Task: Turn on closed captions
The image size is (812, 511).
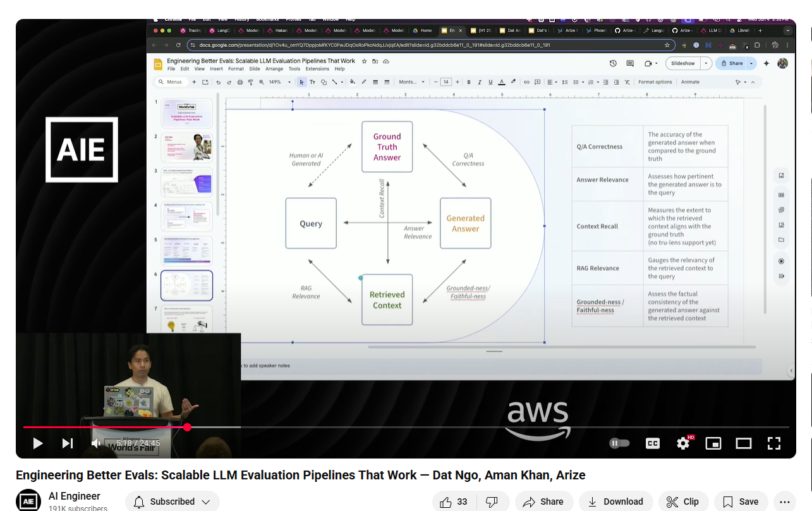Action: [653, 443]
